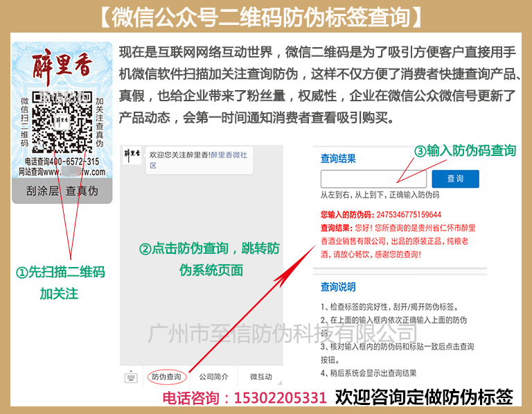Click the hint 从左到右,从上到下,正确输入防伪码
The height and width of the screenshot is (414, 532).
point(380,195)
